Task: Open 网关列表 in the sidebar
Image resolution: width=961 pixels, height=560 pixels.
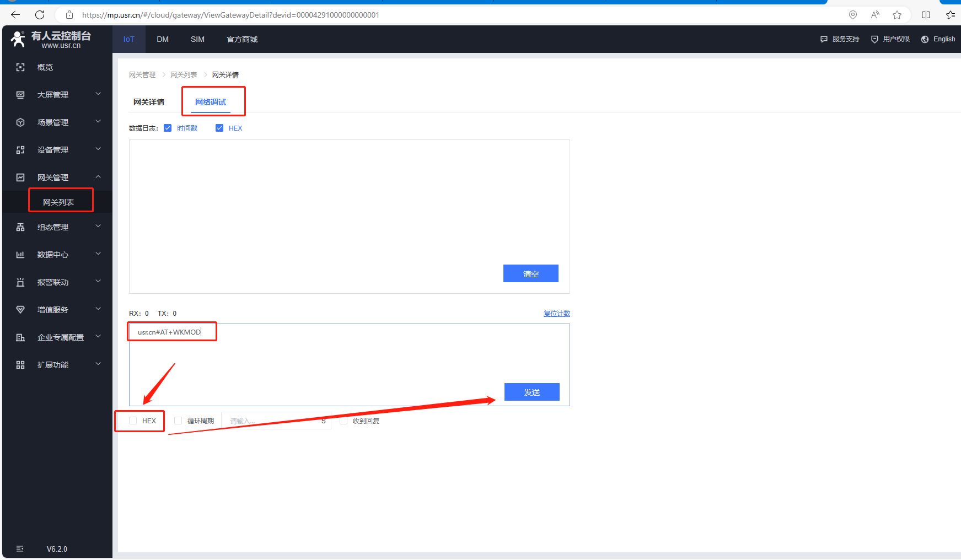Action: pyautogui.click(x=58, y=202)
